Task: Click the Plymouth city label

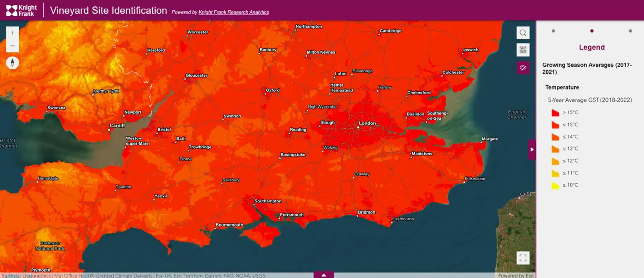Action: [x=41, y=270]
